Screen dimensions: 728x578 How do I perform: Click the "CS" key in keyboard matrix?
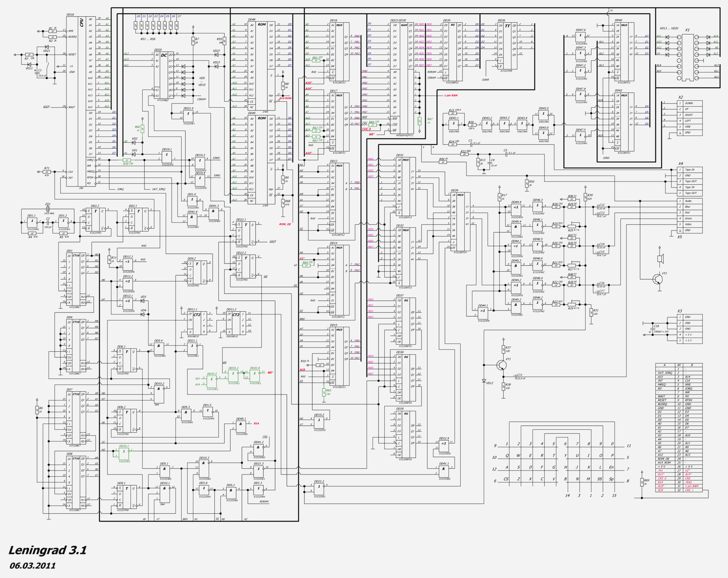coord(506,479)
